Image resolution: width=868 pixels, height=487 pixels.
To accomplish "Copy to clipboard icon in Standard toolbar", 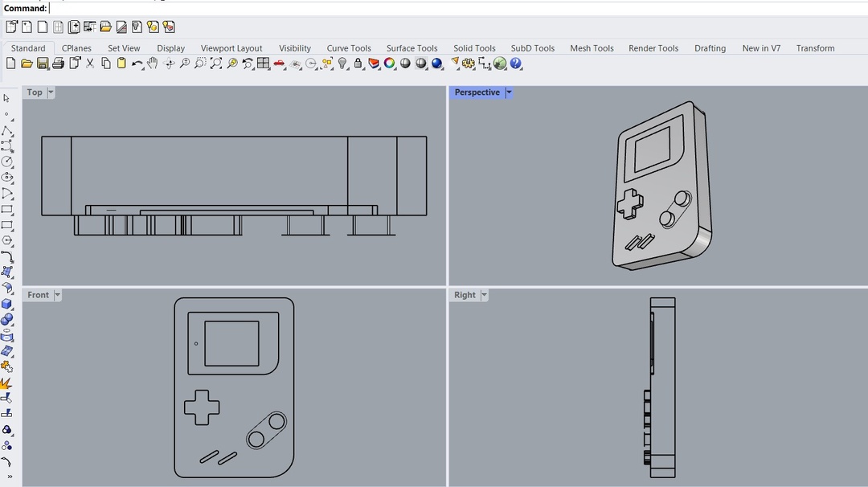I will click(106, 63).
